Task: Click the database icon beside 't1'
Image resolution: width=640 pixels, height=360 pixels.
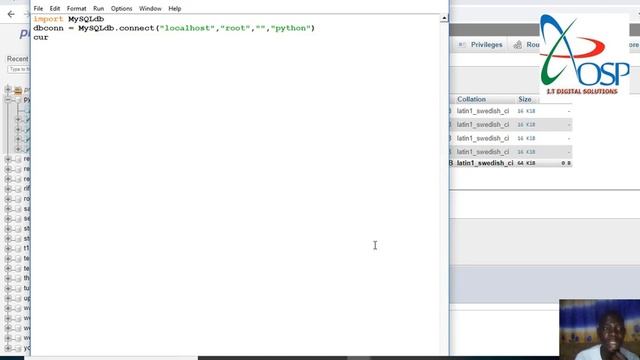Action: (18, 248)
